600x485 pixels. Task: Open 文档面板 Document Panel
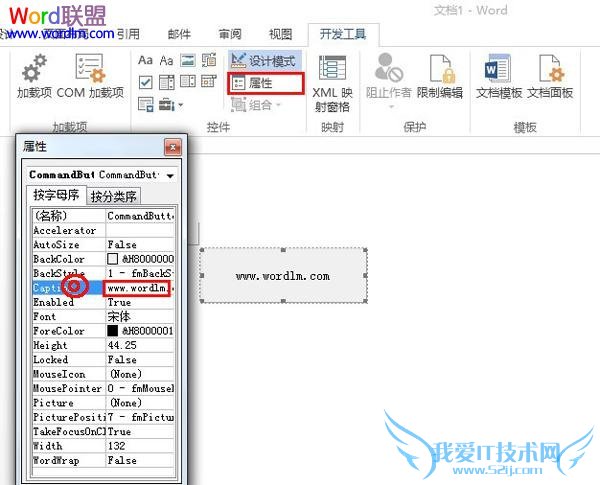coord(550,76)
